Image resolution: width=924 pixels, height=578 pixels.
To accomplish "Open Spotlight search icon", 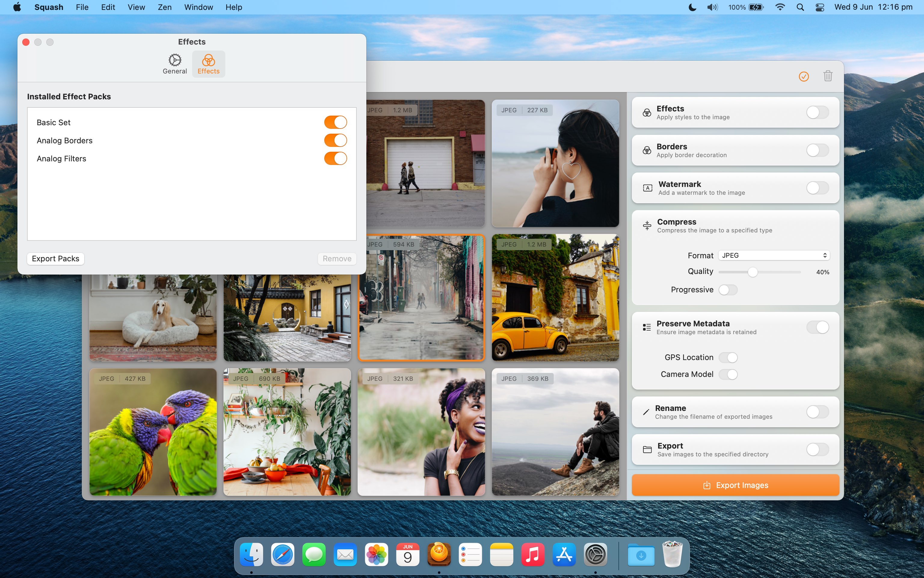I will pyautogui.click(x=800, y=7).
